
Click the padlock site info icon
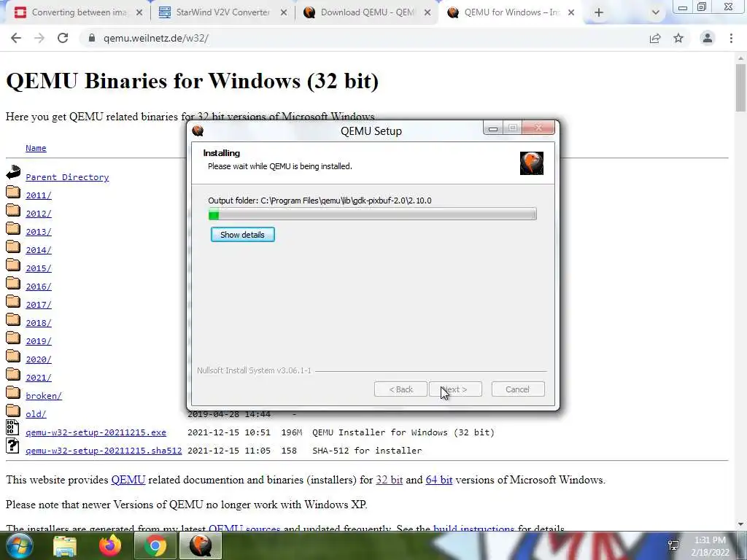pos(92,38)
